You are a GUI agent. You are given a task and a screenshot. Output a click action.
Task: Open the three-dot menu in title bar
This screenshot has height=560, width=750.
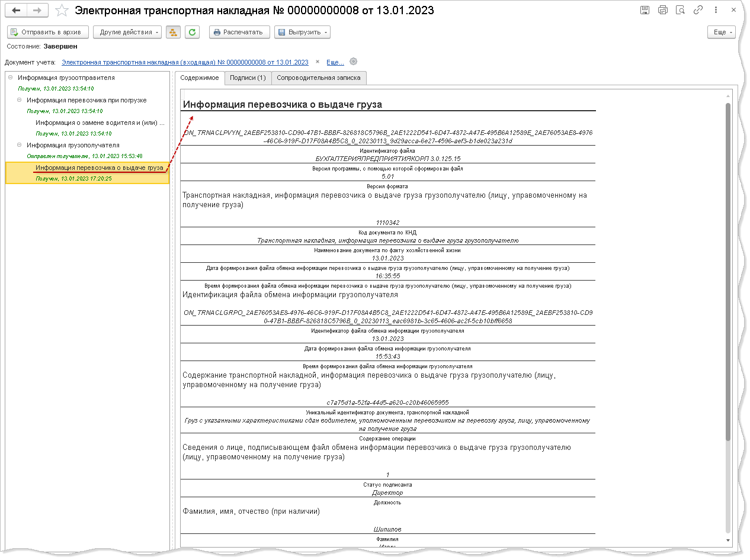[x=716, y=10]
